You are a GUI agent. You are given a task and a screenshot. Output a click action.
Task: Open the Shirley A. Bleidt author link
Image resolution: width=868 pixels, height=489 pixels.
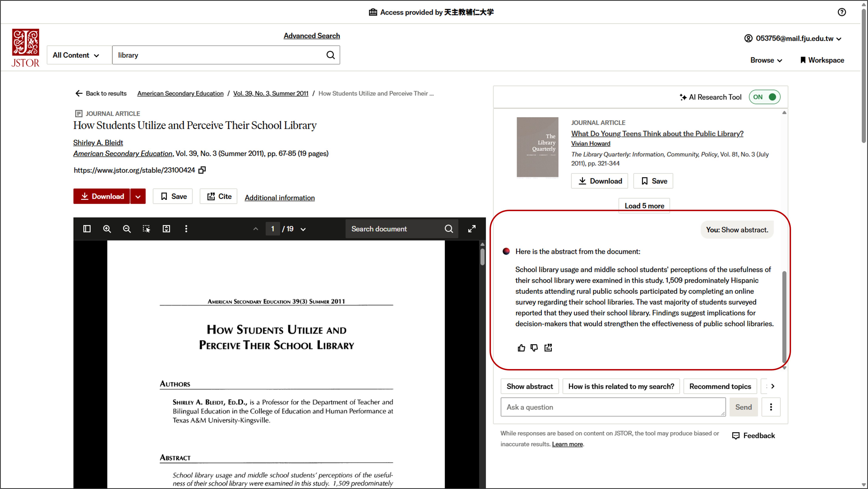click(98, 143)
